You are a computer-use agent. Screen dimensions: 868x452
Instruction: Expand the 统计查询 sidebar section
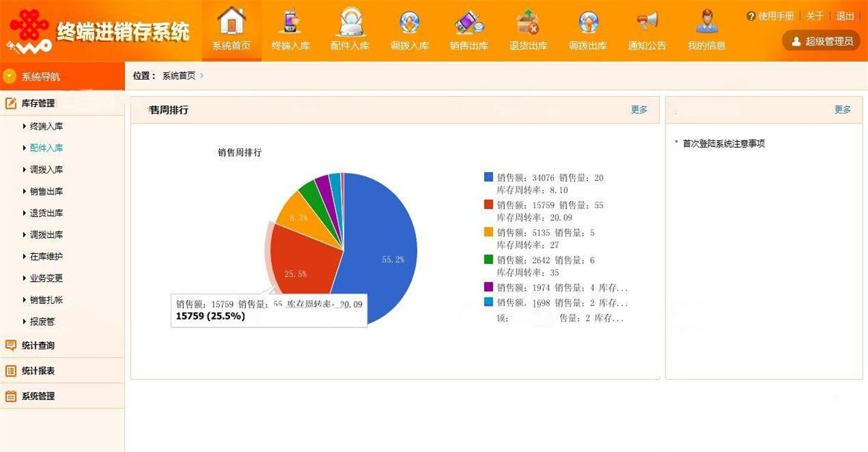(38, 346)
